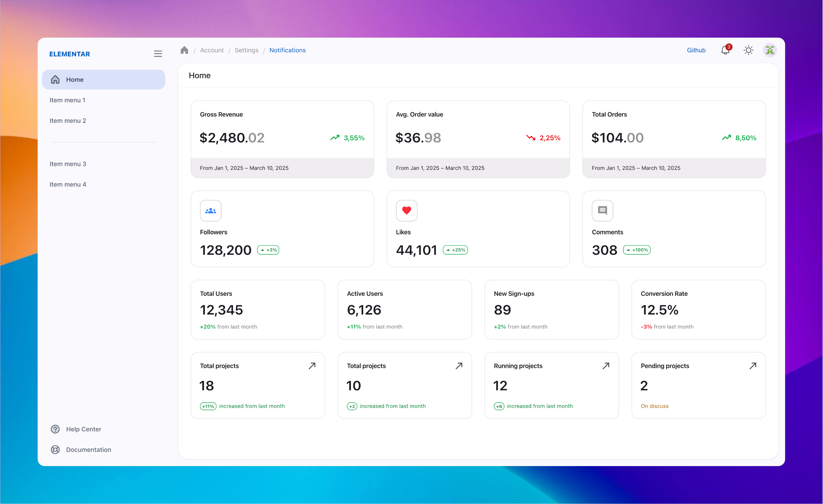Screen dimensions: 823x504
Task: Click the Likes heart icon
Action: point(406,211)
